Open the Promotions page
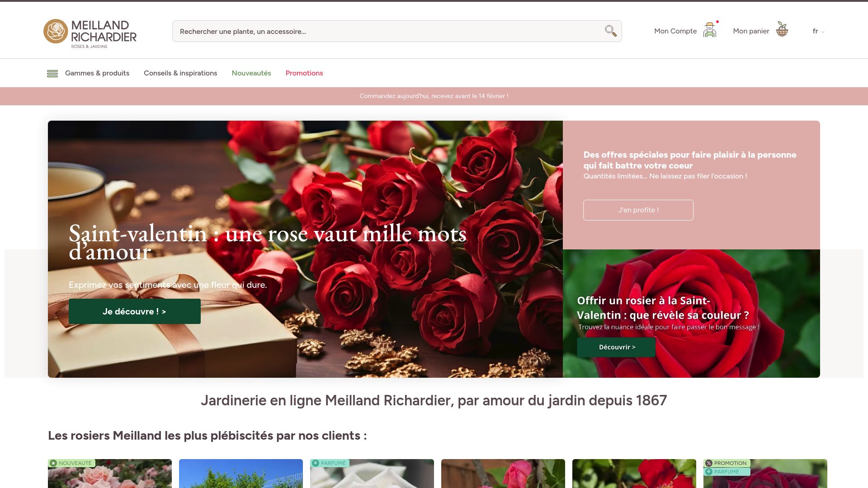 304,73
